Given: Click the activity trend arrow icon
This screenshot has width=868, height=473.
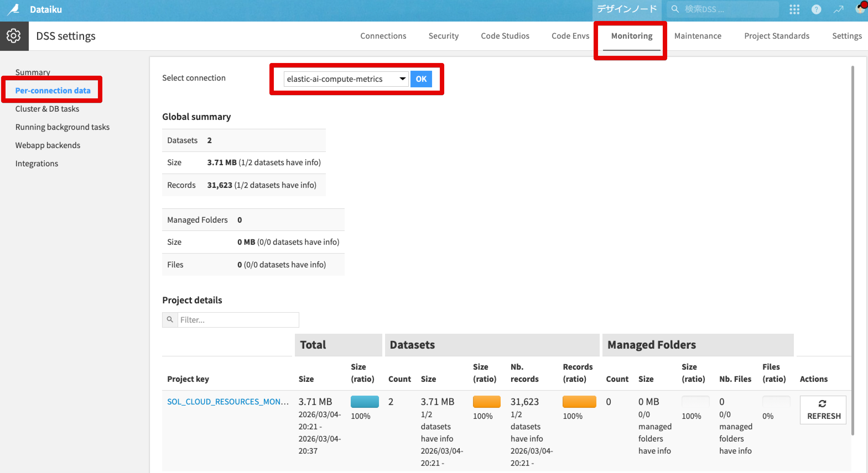Looking at the screenshot, I should pyautogui.click(x=838, y=9).
